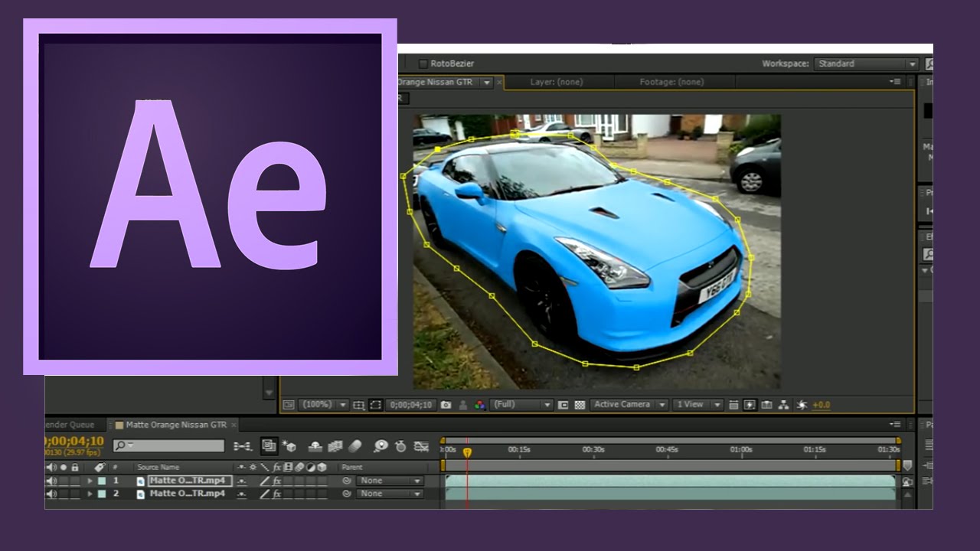Image resolution: width=980 pixels, height=551 pixels.
Task: Mute audio for layer 1
Action: (x=51, y=481)
